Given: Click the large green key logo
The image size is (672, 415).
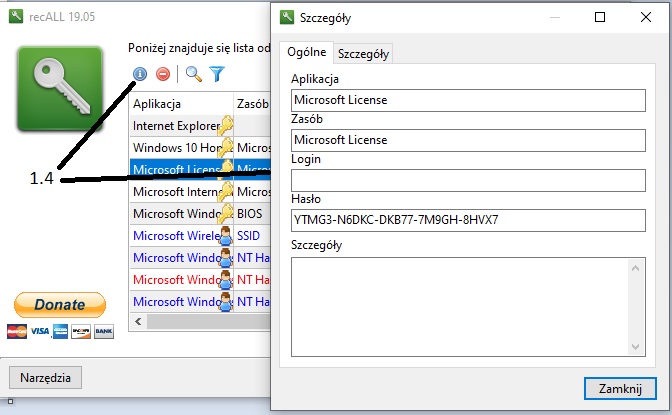Looking at the screenshot, I should (x=60, y=89).
